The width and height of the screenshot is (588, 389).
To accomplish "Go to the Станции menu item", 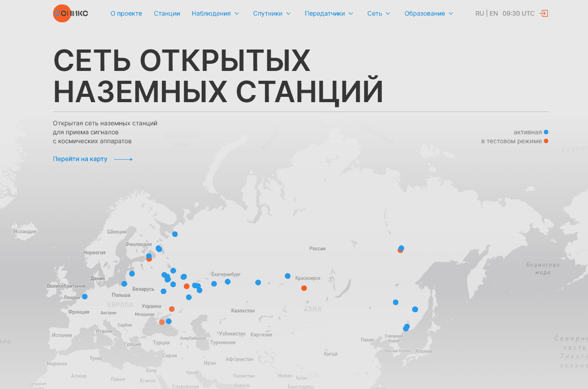I will 167,13.
